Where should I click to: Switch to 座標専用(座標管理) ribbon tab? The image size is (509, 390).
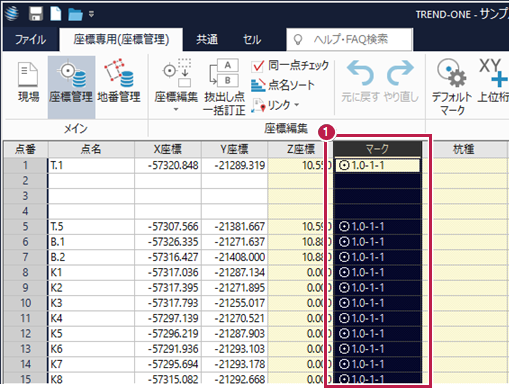coord(121,40)
